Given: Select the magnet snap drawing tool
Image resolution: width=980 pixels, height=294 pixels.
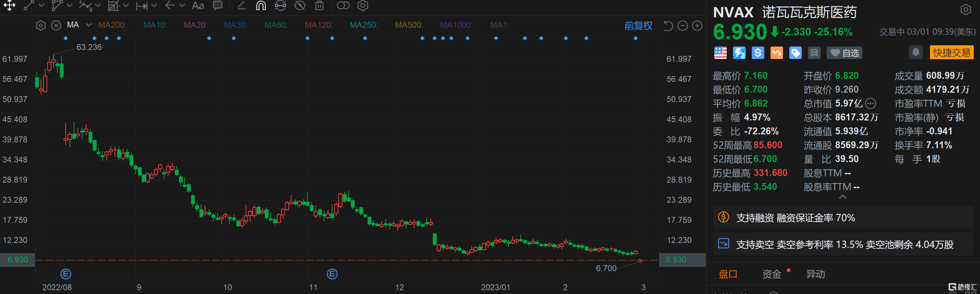Looking at the screenshot, I should 261,5.
